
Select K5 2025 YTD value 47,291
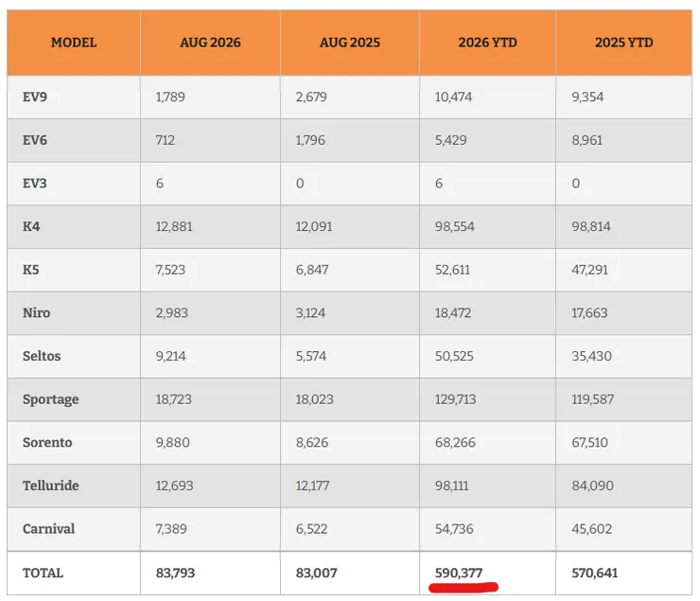[589, 270]
